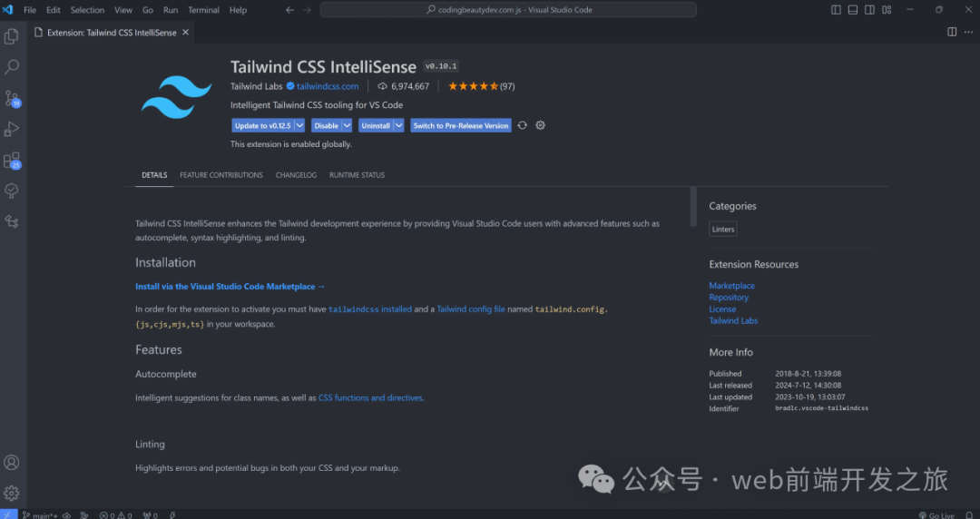Expand the Update to v0.12.5 dropdown arrow
Screen dimensions: 980x519
click(300, 125)
